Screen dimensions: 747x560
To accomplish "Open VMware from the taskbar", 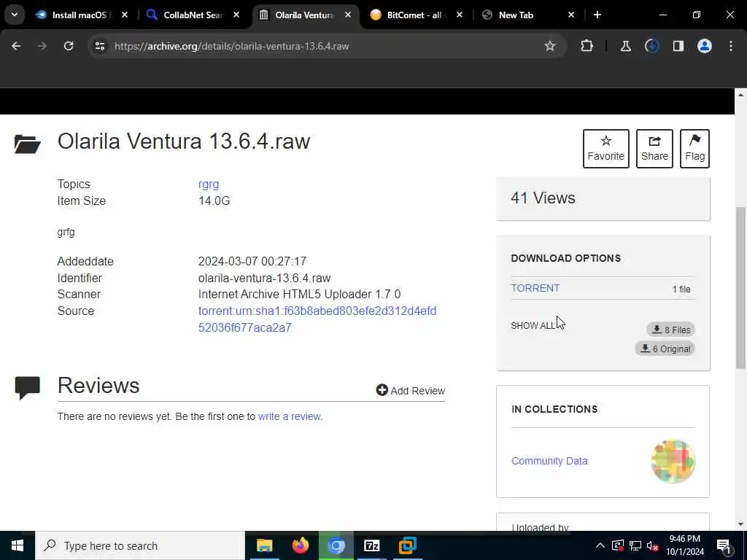I will (x=407, y=545).
